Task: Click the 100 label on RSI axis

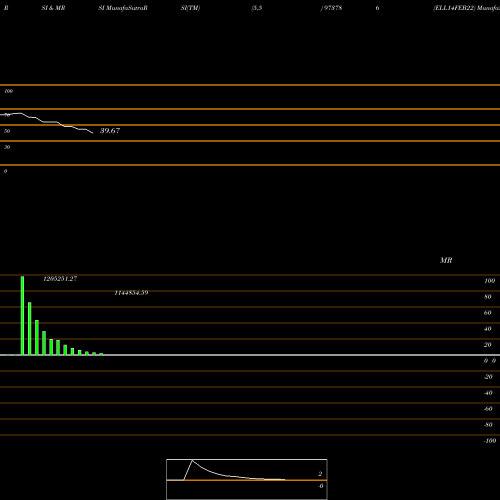Action: pyautogui.click(x=8, y=91)
